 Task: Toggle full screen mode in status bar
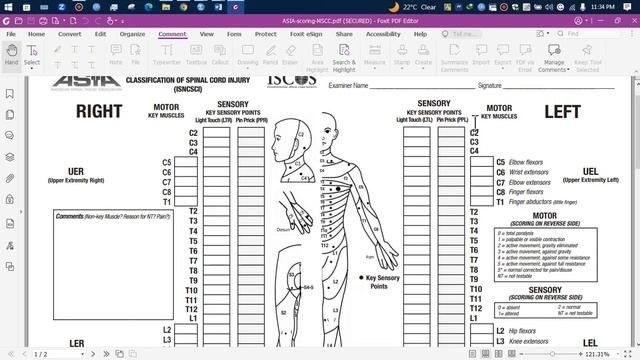pos(629,354)
